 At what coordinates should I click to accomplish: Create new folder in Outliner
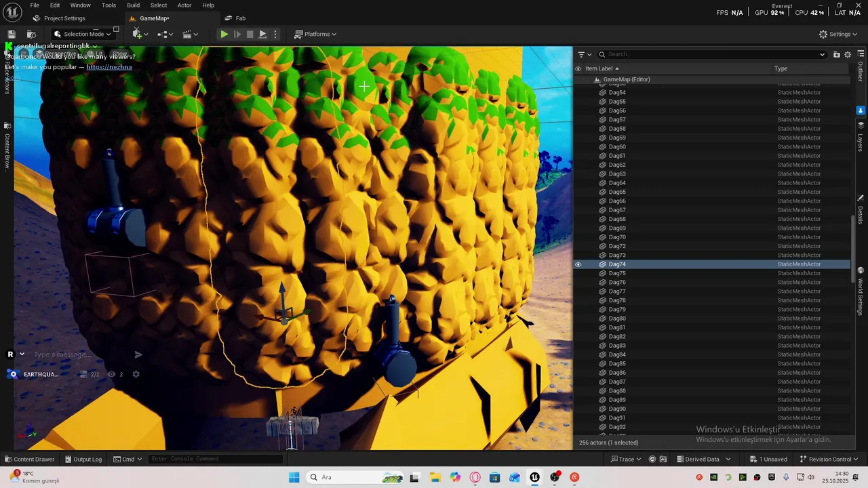click(x=837, y=54)
